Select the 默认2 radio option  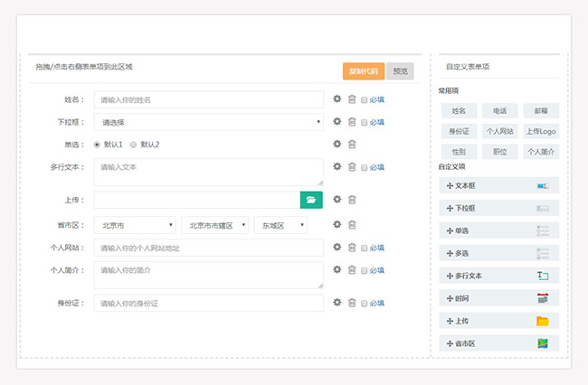click(x=134, y=145)
